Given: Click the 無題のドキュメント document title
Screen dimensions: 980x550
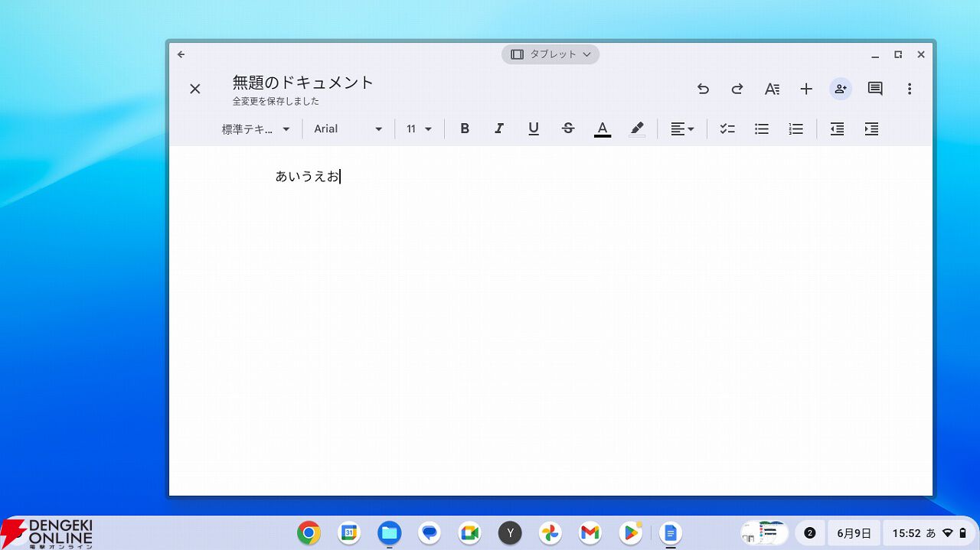Looking at the screenshot, I should 303,82.
